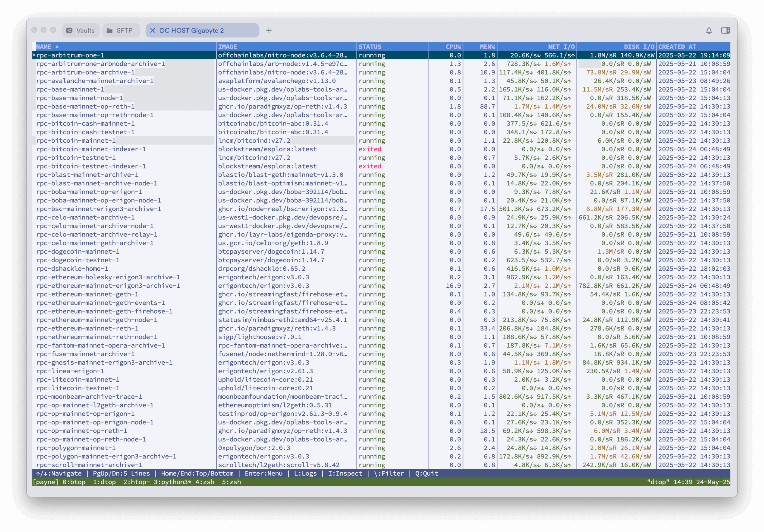
Task: Select the 1:dtop tmux window
Action: pyautogui.click(x=104, y=482)
